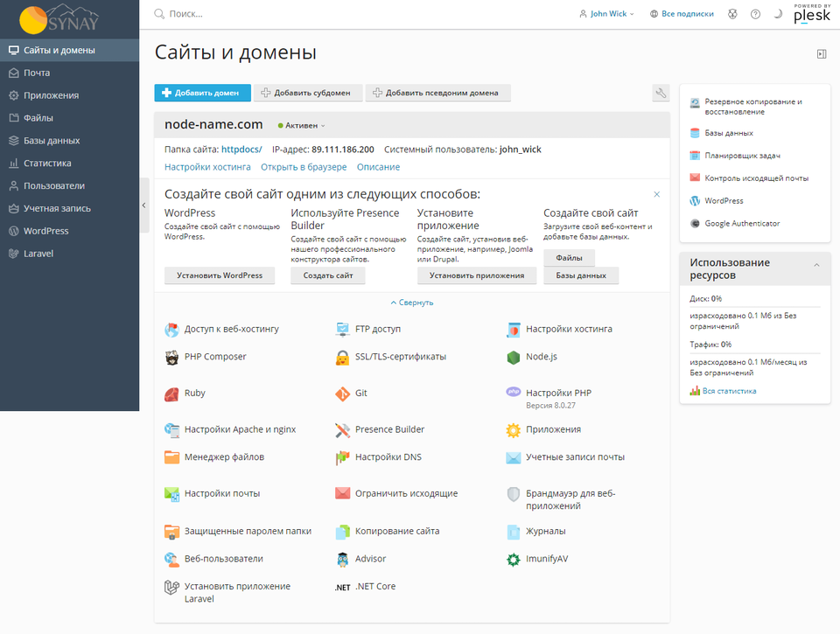Open the .NET Core icon
840x634 pixels.
click(342, 588)
